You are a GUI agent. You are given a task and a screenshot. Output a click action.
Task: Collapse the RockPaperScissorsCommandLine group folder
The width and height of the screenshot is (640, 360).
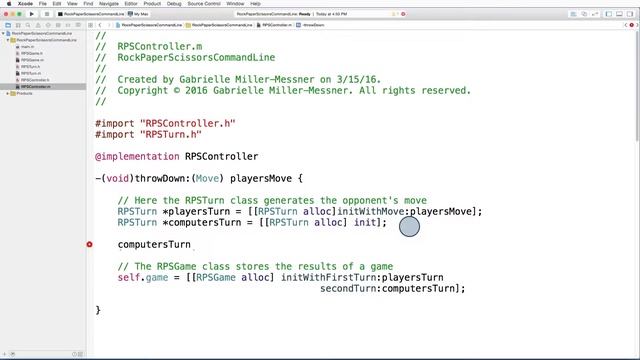click(8, 40)
